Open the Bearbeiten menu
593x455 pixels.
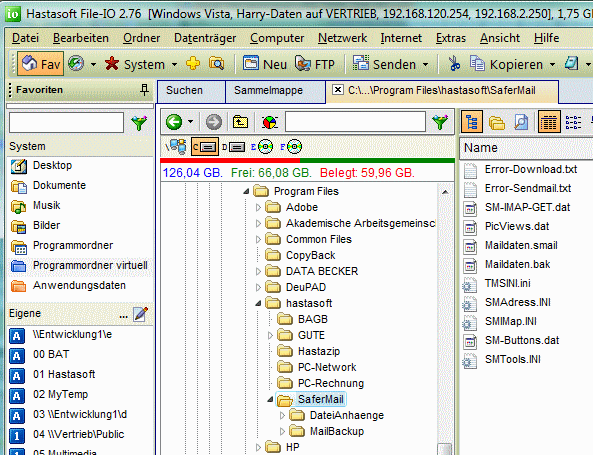point(81,38)
